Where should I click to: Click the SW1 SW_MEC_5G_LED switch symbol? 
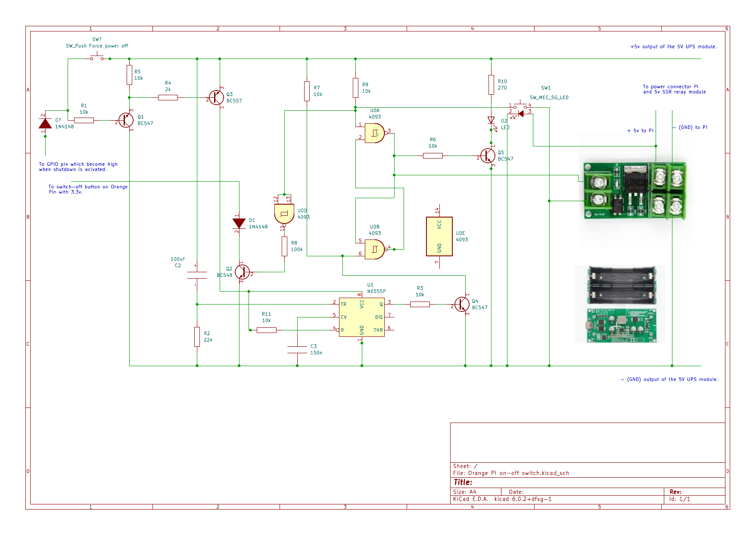pyautogui.click(x=520, y=109)
